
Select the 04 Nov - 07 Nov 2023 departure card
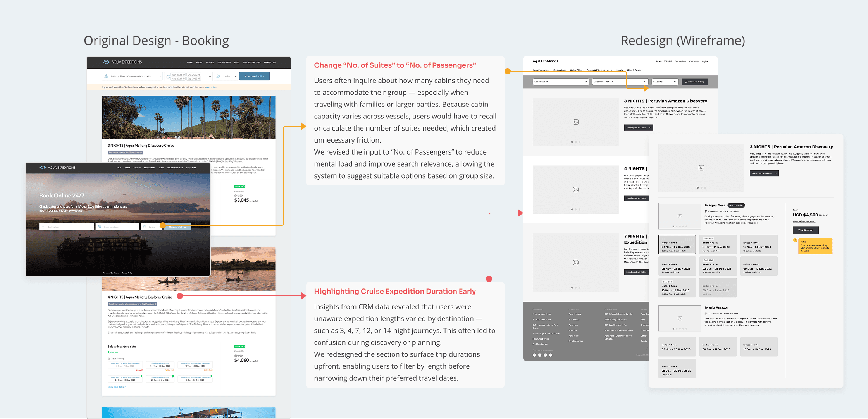click(677, 245)
